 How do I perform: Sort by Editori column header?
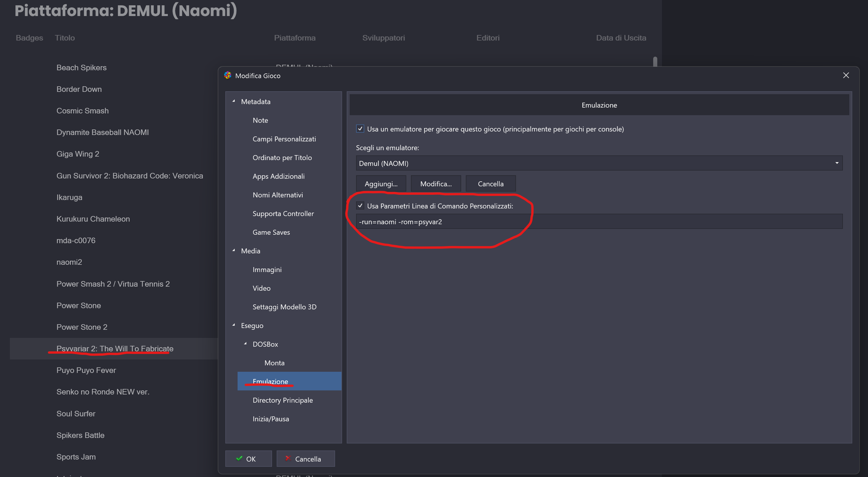pos(488,38)
